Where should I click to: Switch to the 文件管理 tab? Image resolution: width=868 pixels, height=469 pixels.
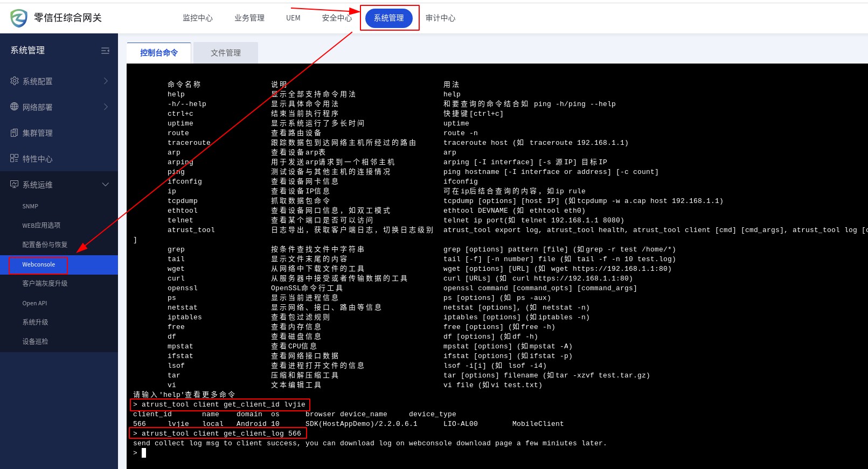click(226, 53)
